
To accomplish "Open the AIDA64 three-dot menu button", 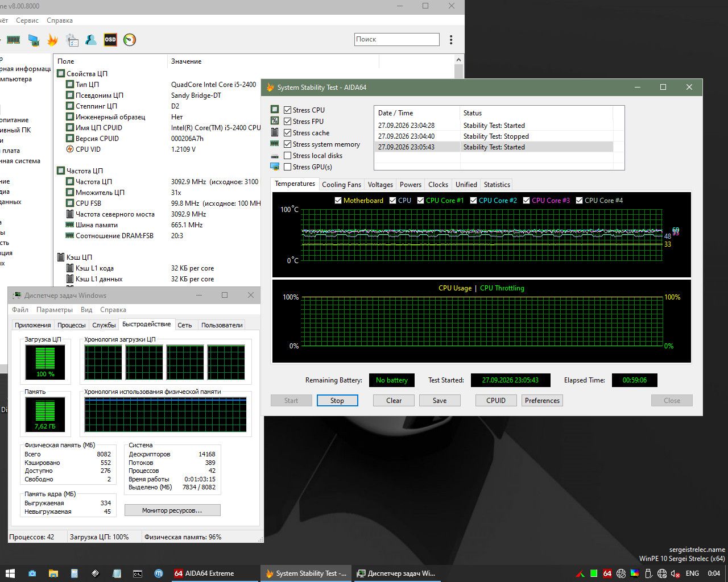I will pos(451,40).
